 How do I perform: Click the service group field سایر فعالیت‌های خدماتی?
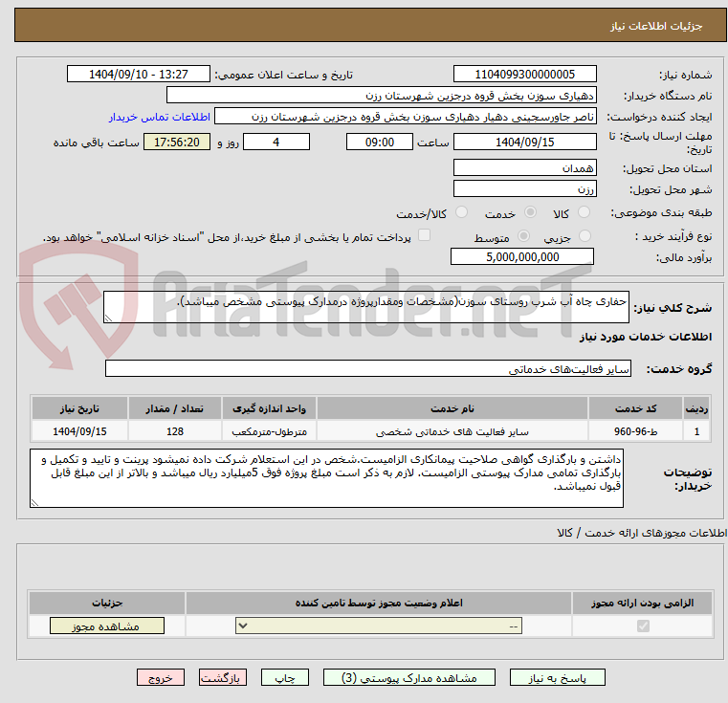[x=368, y=368]
